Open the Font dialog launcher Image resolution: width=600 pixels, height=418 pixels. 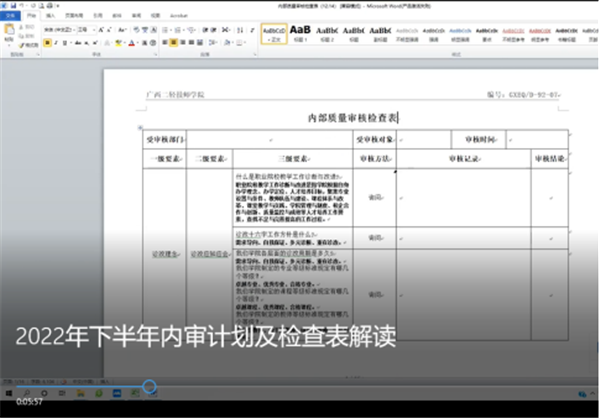click(x=155, y=54)
